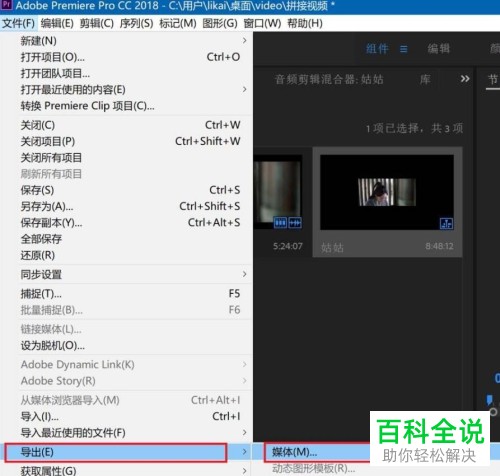Screen dimensions: 500x476
Task: Open the 帮助(H) menu
Action: [x=305, y=23]
